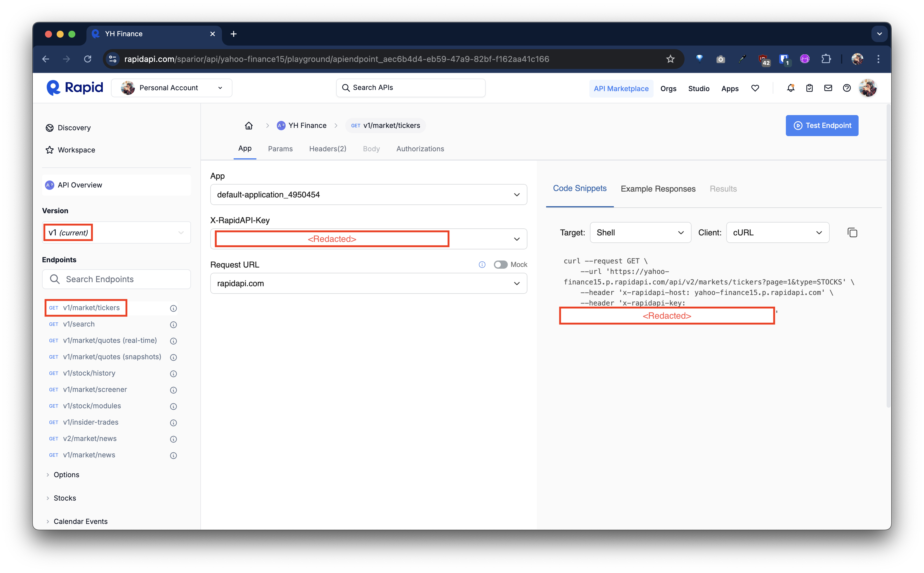The height and width of the screenshot is (573, 924).
Task: Select the v1/market/quotes (real-time) endpoint
Action: point(110,340)
